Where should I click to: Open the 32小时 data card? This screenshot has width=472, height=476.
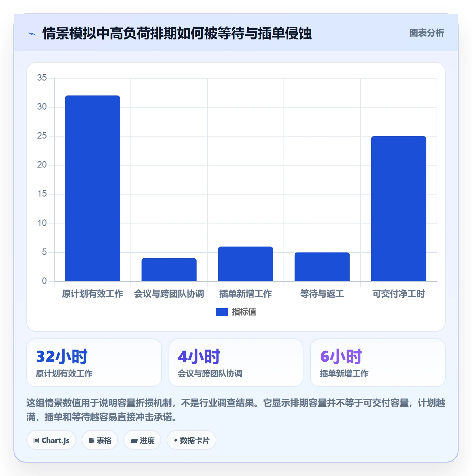[94, 363]
